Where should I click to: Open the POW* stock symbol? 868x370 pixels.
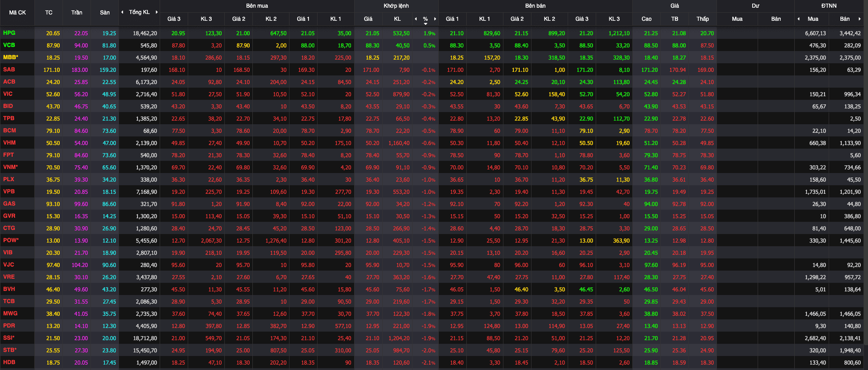coord(11,240)
